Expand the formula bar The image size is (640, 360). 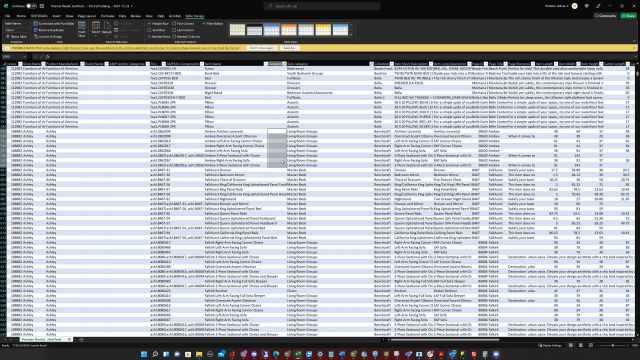[x=636, y=56]
